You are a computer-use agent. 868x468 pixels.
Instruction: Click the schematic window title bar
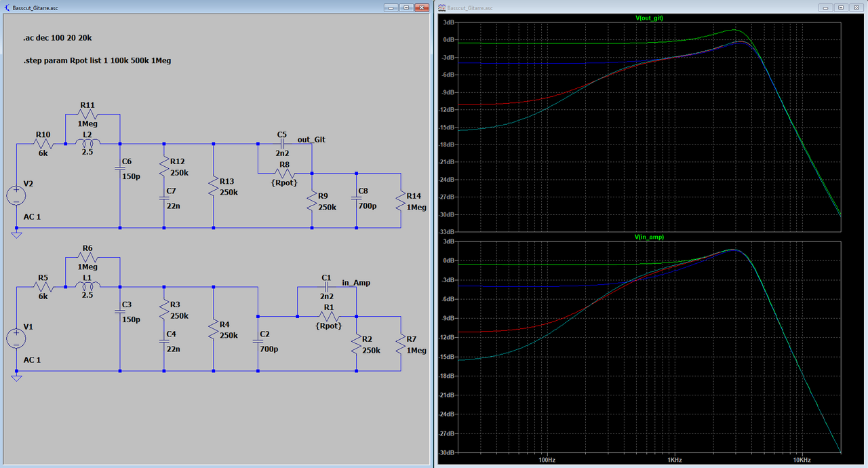[x=216, y=7]
